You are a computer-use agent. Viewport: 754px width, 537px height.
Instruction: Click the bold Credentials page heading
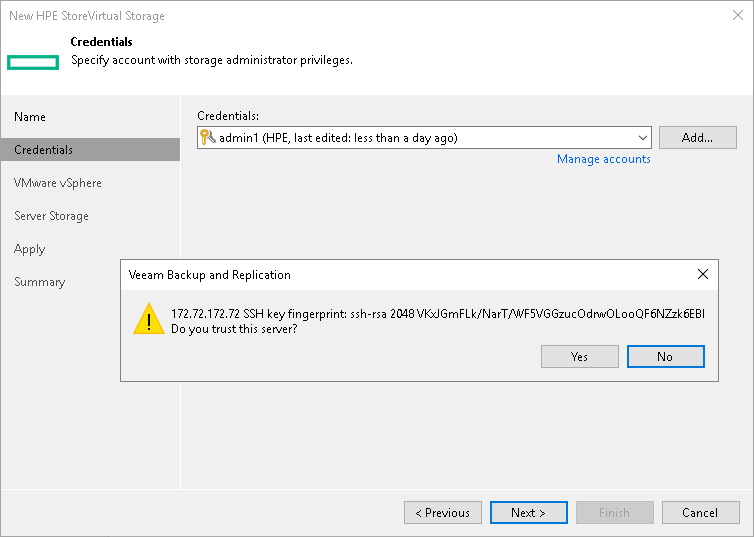[101, 42]
